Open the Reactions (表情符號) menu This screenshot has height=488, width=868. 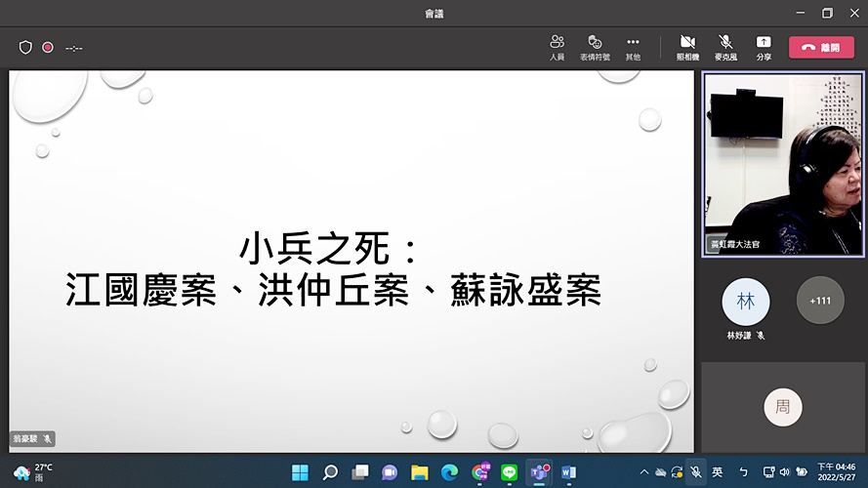click(594, 47)
